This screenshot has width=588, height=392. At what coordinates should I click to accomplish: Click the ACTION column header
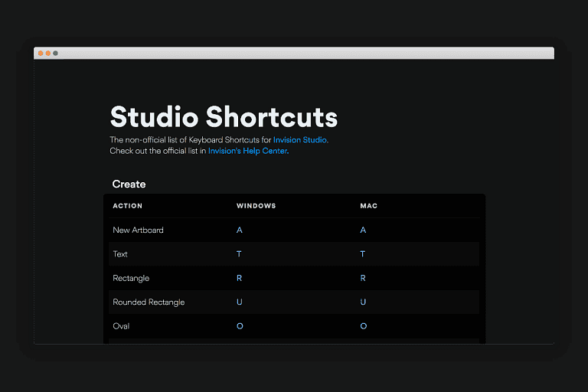click(127, 206)
